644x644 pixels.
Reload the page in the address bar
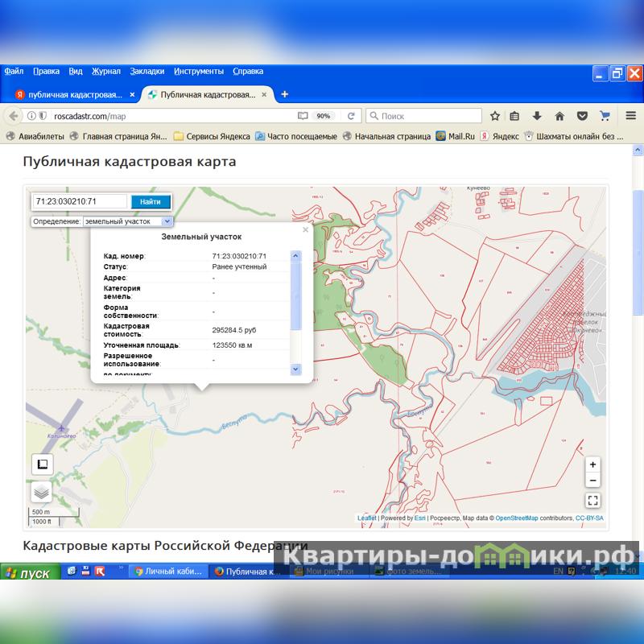[x=351, y=116]
